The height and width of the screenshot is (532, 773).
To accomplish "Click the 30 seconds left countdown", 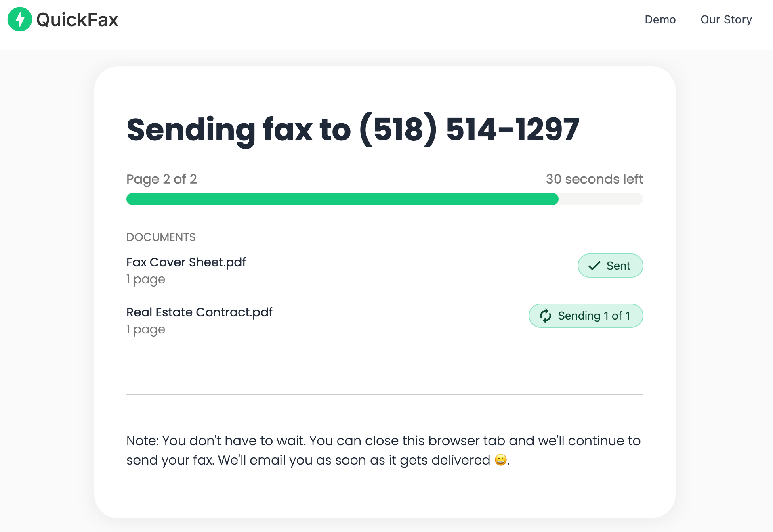I will 594,179.
